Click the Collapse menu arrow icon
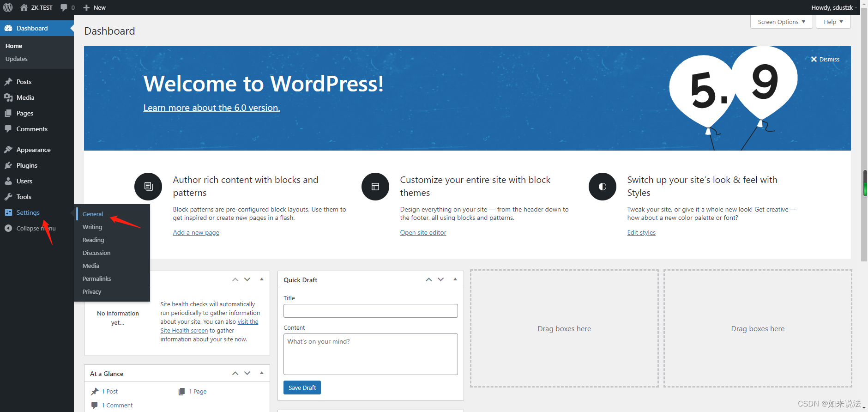Image resolution: width=868 pixels, height=412 pixels. coord(8,228)
